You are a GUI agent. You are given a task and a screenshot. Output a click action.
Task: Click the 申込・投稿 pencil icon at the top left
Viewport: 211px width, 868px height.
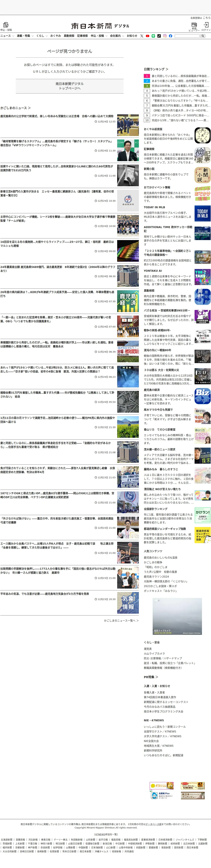coord(6,25)
